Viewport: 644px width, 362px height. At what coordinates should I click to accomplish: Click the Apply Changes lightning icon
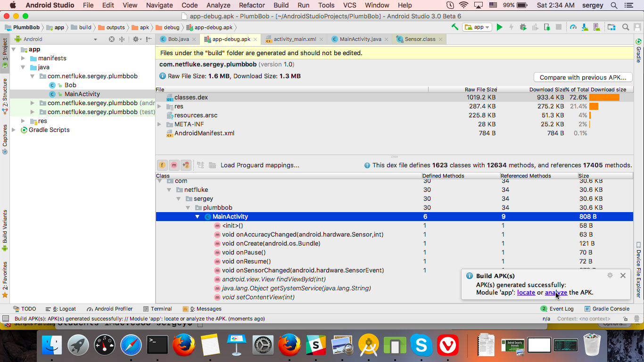pyautogui.click(x=511, y=27)
